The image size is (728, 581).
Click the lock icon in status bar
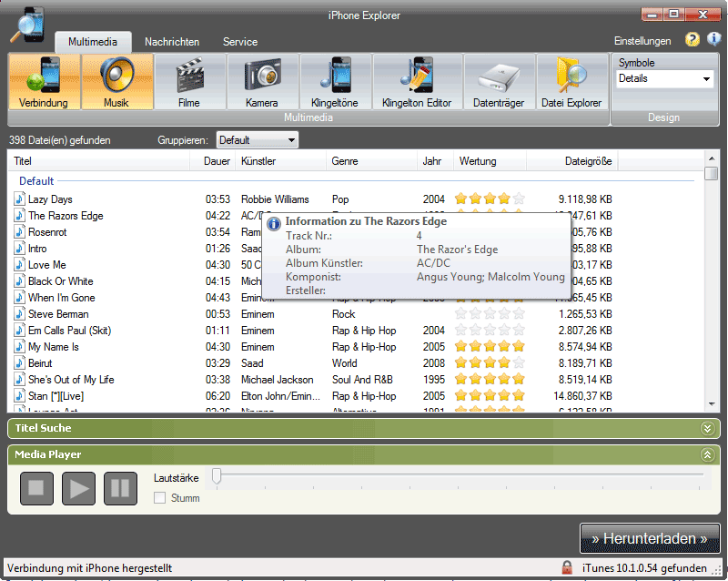[x=566, y=567]
